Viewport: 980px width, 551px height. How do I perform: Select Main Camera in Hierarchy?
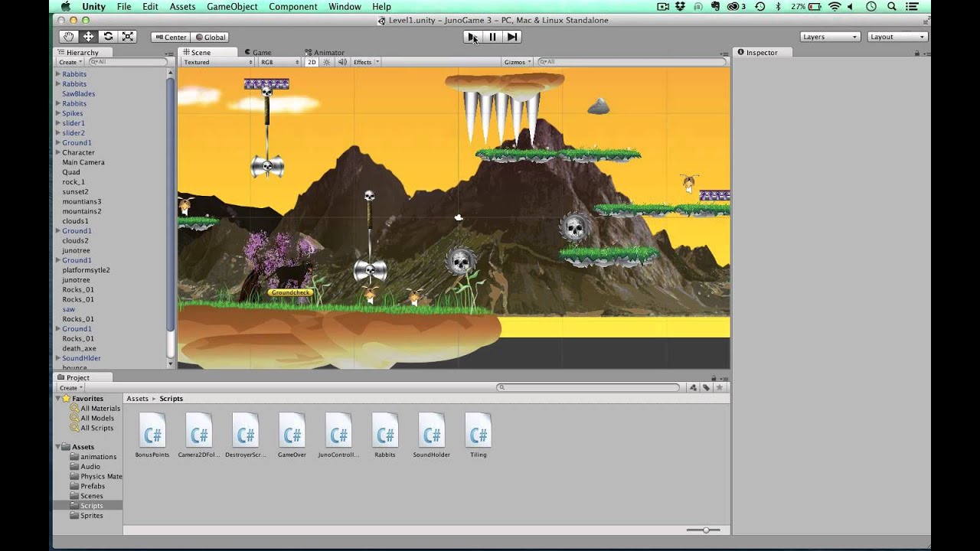click(x=83, y=162)
